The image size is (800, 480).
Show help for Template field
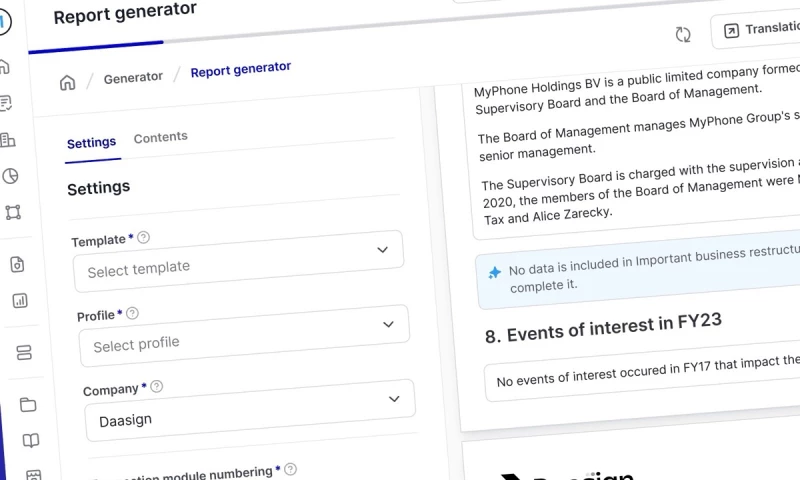[143, 237]
